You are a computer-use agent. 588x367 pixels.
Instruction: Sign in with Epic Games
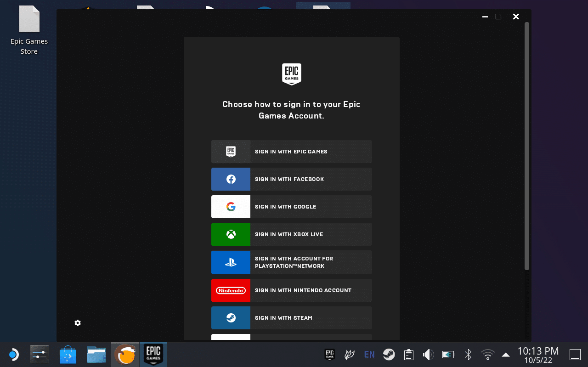pyautogui.click(x=291, y=152)
